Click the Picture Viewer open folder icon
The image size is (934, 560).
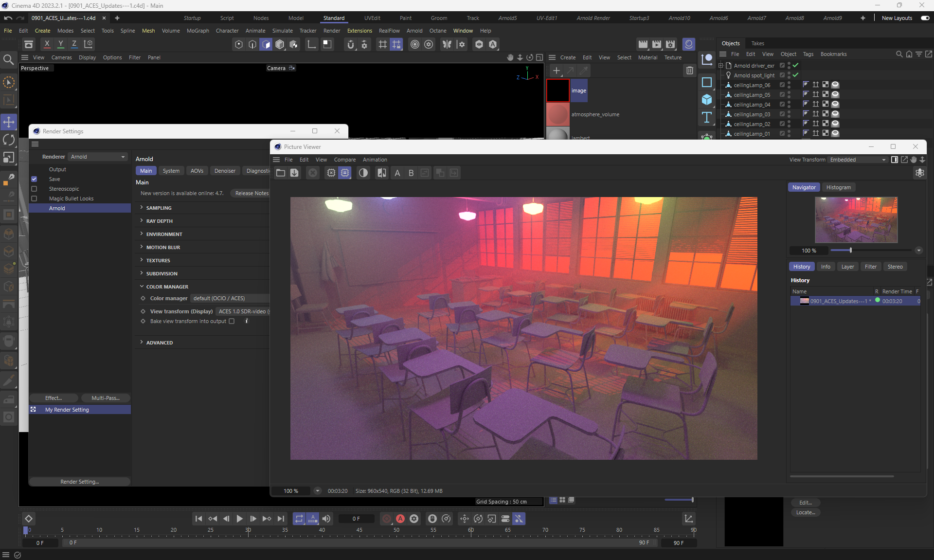(x=281, y=173)
